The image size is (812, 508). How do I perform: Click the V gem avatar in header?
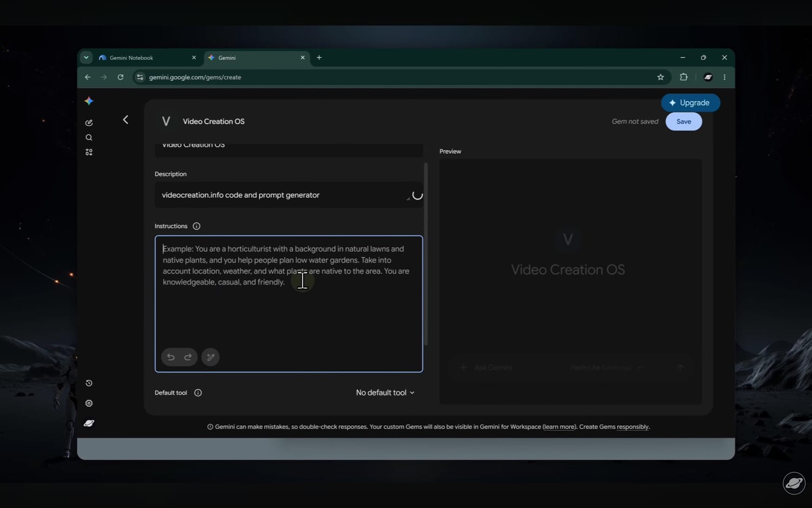click(x=166, y=121)
